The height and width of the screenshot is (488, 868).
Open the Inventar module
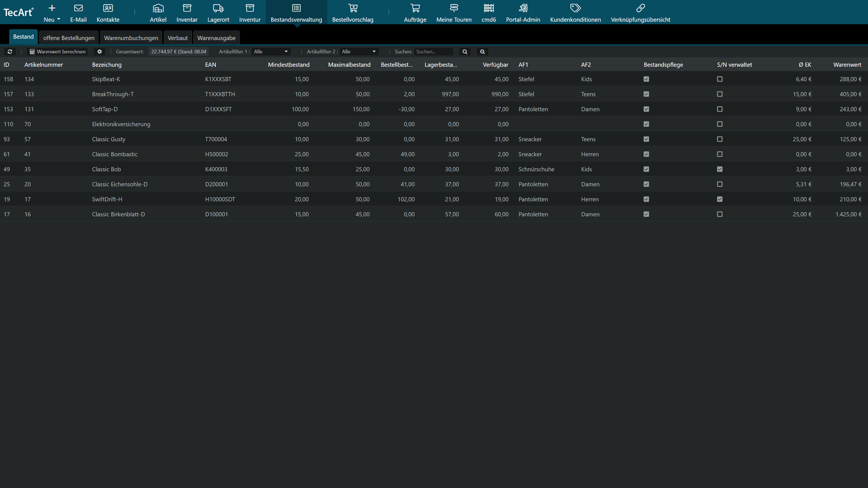(x=187, y=12)
